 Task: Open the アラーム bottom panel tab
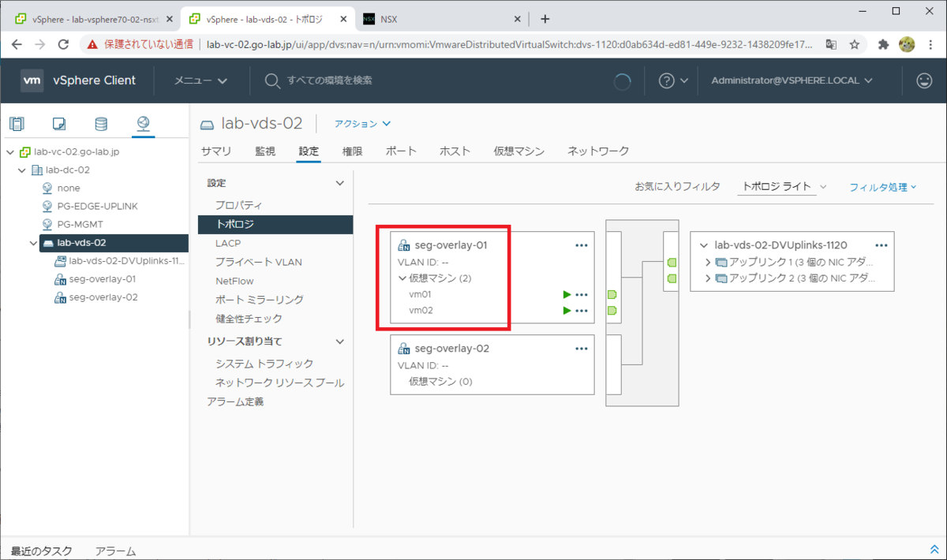pos(115,551)
